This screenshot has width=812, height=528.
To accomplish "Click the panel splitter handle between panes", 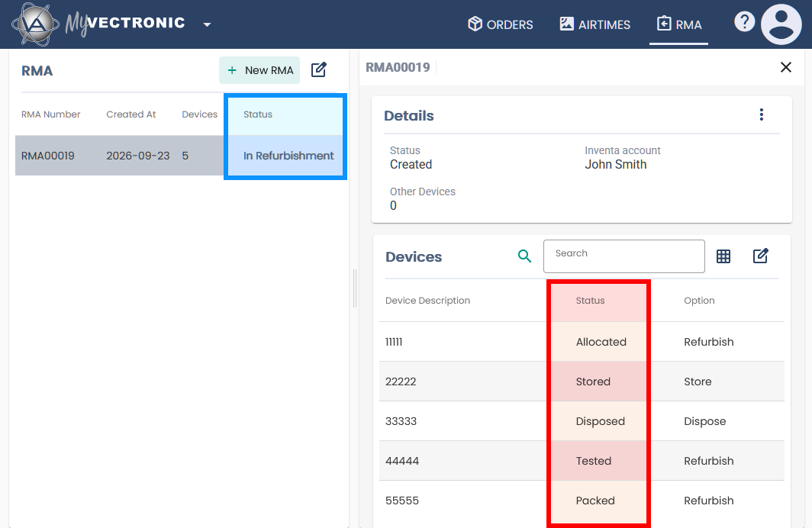I will (355, 288).
